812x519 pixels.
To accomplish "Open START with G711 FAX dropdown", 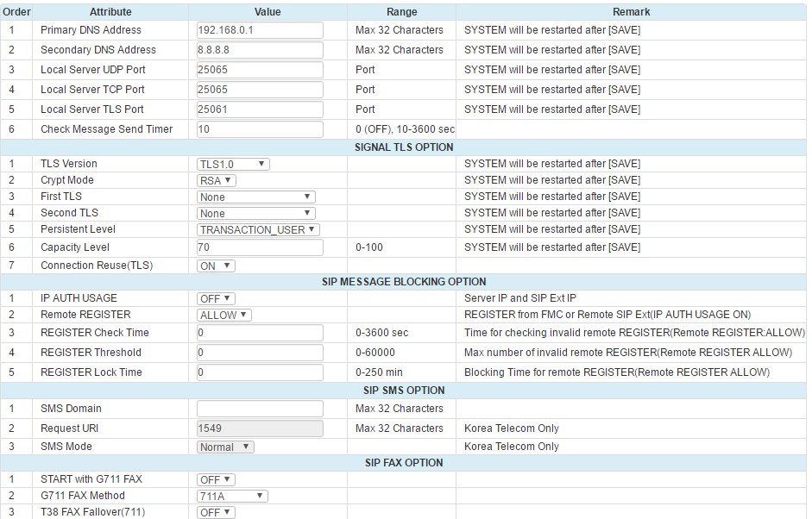I will [x=216, y=479].
